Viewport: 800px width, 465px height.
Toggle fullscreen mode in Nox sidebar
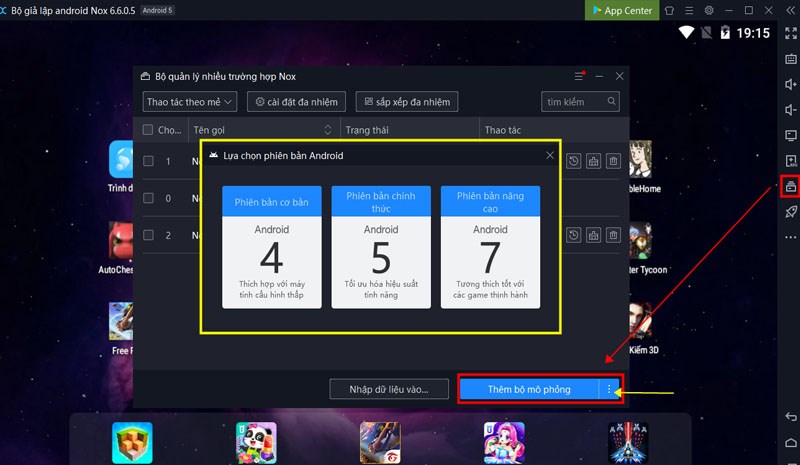[791, 34]
